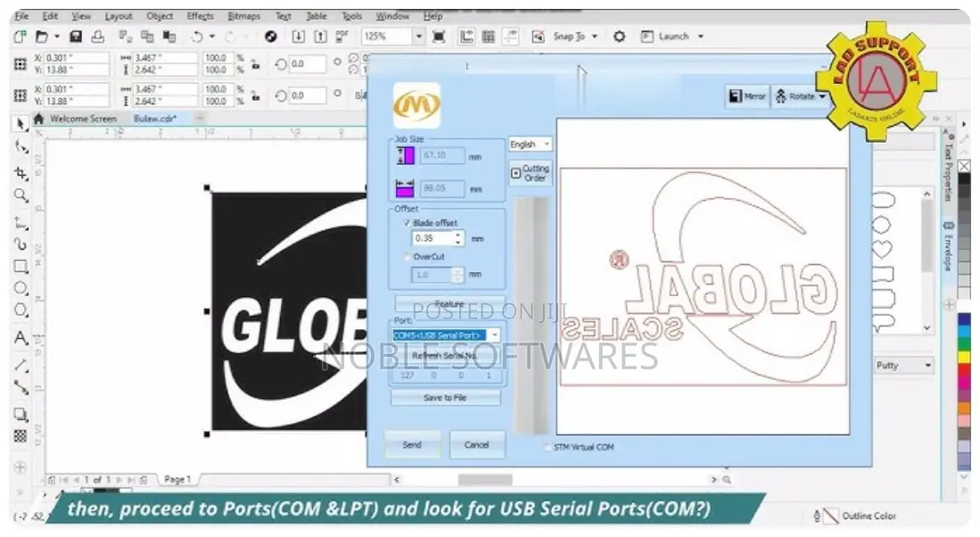Viewport: 980px width, 537px height.
Task: Open the File menu
Action: (x=21, y=16)
